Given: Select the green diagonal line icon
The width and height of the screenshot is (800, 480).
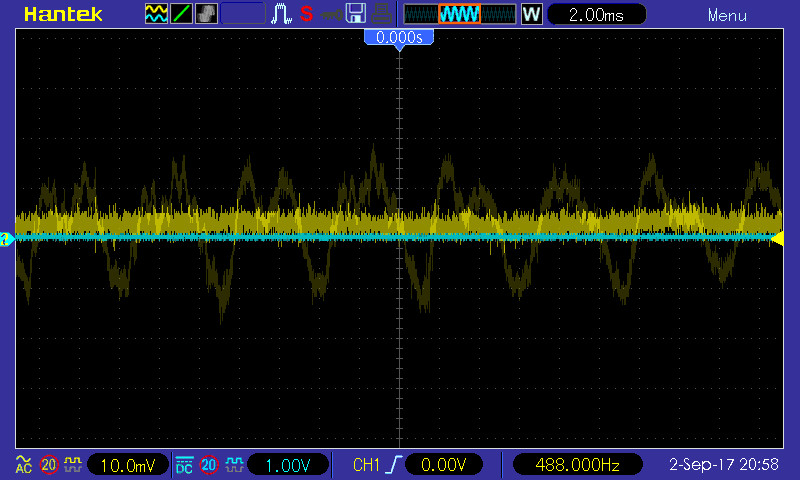Looking at the screenshot, I should 181,14.
